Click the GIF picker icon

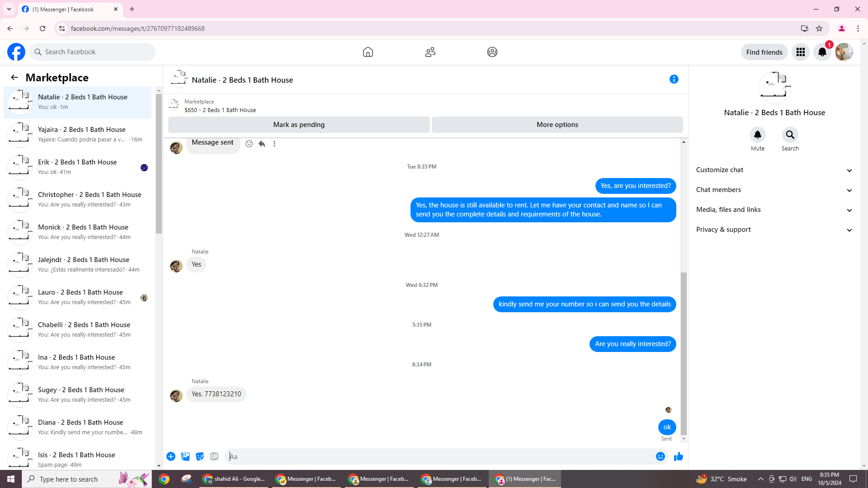(x=214, y=457)
